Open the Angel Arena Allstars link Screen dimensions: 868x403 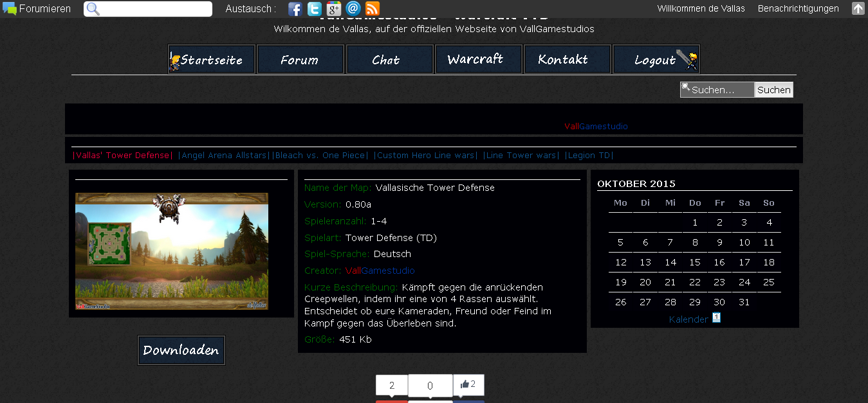coord(224,156)
